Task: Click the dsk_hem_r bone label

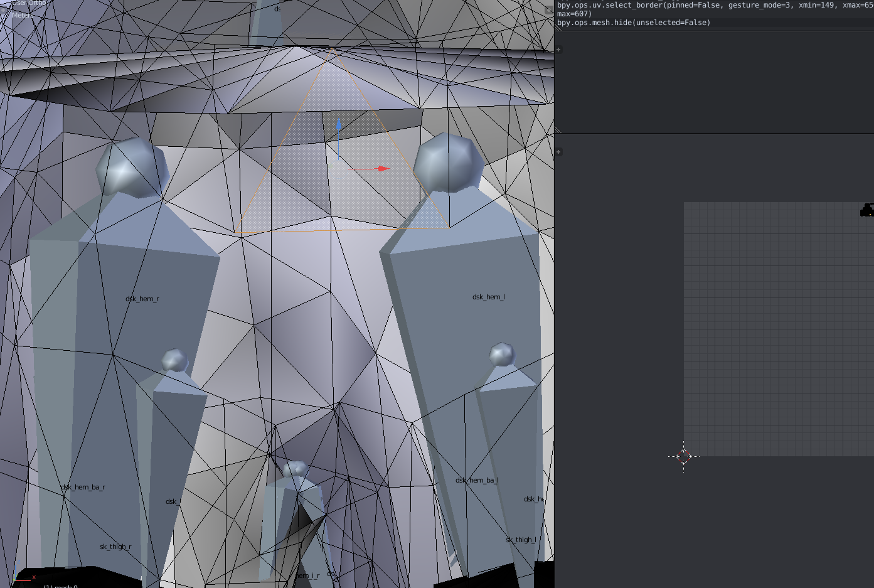Action: [x=142, y=299]
